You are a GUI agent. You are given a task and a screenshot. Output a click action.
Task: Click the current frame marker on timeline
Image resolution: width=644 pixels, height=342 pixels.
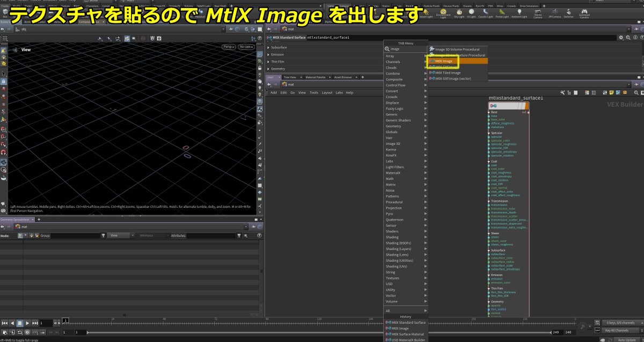[66, 321]
